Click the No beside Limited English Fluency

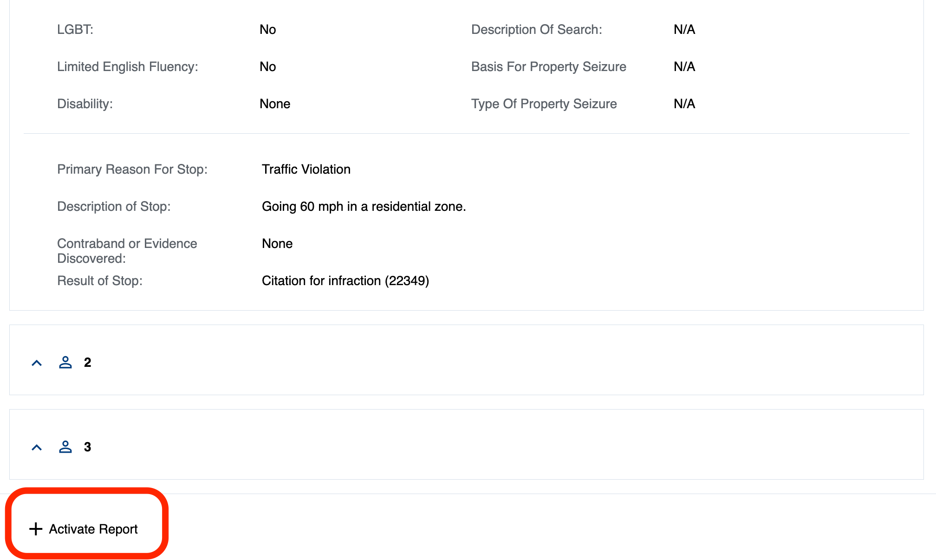point(267,66)
